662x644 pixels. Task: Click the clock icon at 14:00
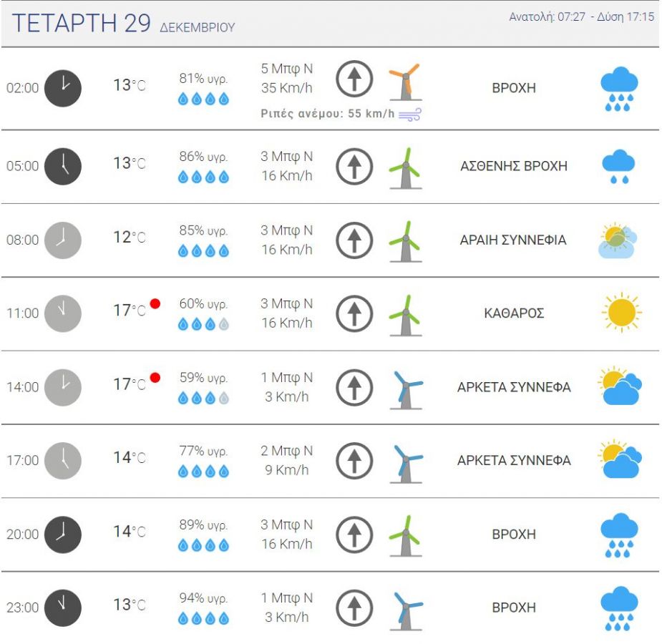(x=63, y=387)
